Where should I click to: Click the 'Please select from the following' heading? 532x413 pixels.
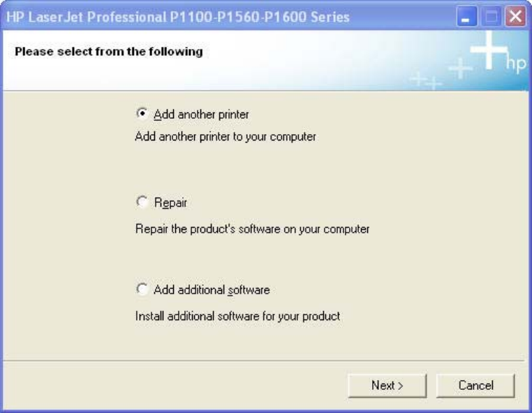click(x=109, y=52)
